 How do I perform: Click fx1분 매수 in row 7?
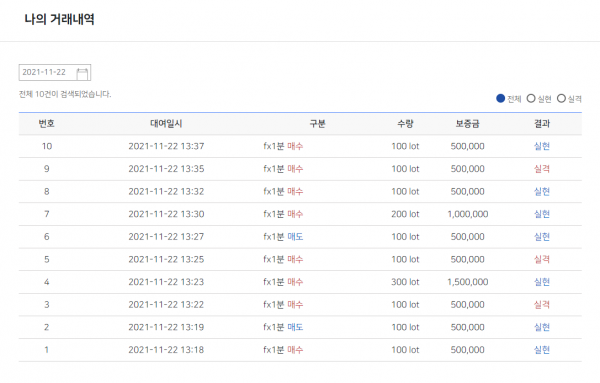point(283,214)
